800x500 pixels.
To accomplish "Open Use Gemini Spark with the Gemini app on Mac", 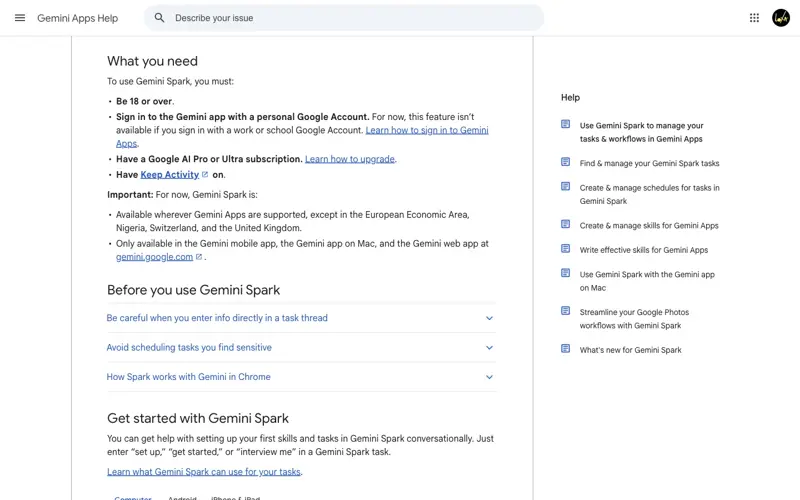I will [647, 281].
